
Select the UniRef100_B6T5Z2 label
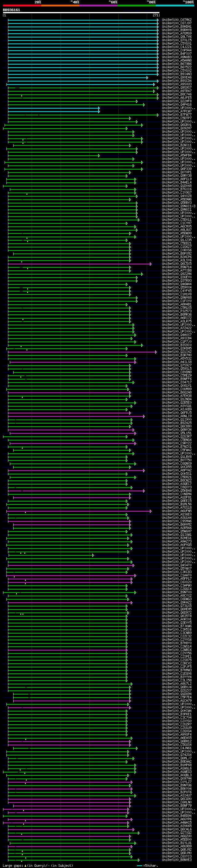(176, 67)
